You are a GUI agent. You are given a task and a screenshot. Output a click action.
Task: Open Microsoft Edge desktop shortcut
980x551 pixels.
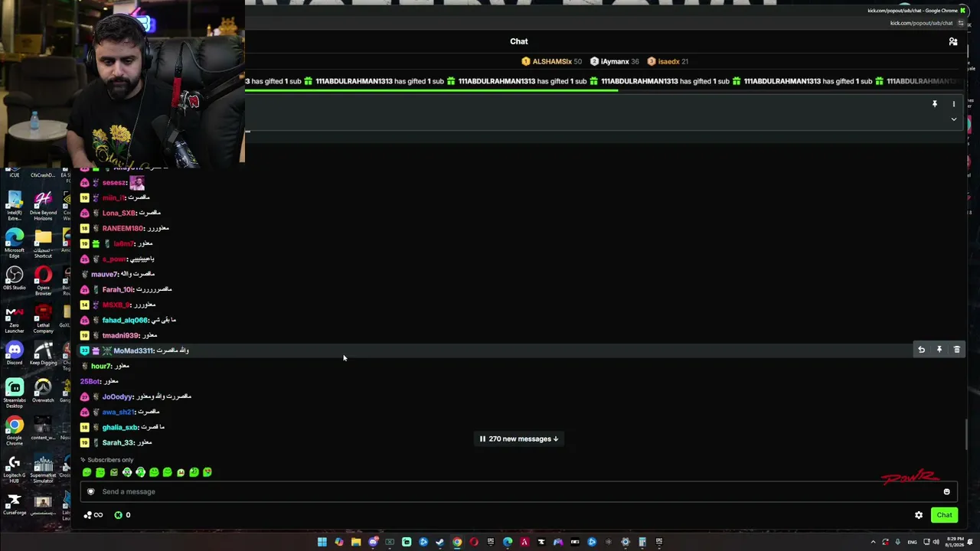(x=15, y=242)
